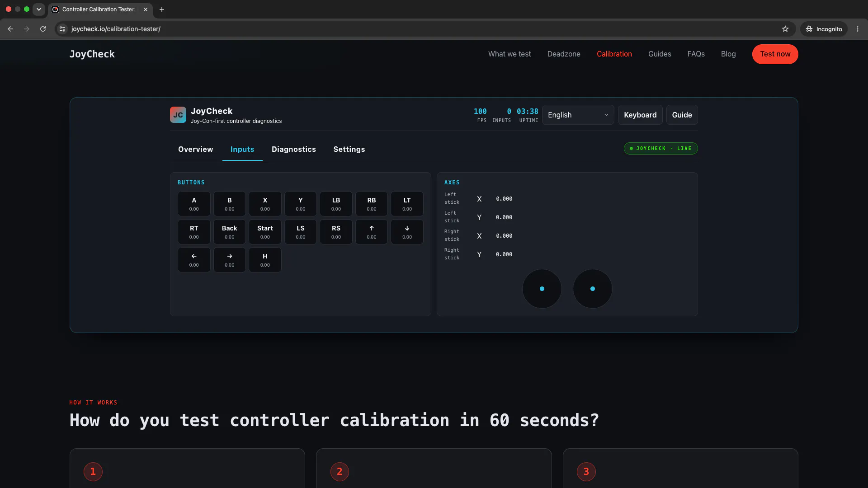
Task: Click the LB button tile
Action: coord(336,204)
